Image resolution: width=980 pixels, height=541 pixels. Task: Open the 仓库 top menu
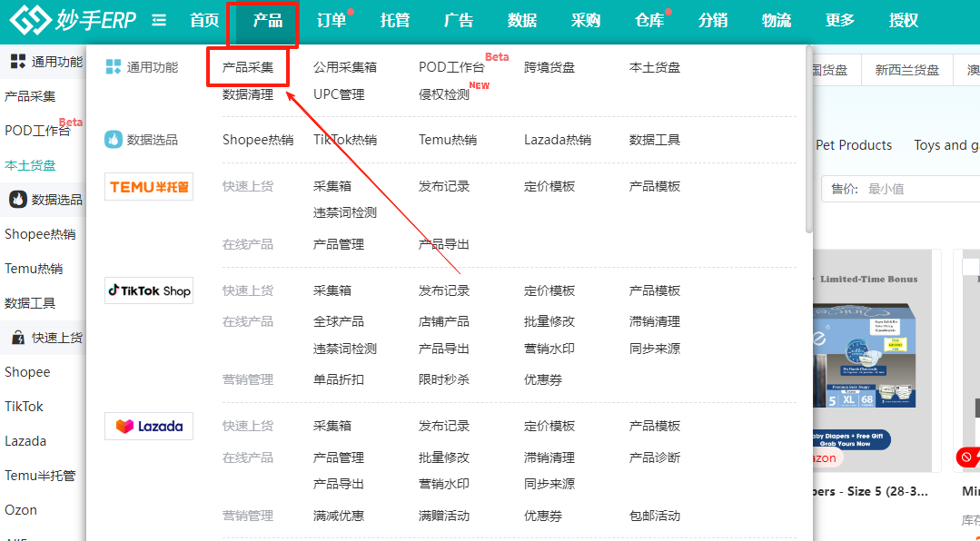(649, 21)
